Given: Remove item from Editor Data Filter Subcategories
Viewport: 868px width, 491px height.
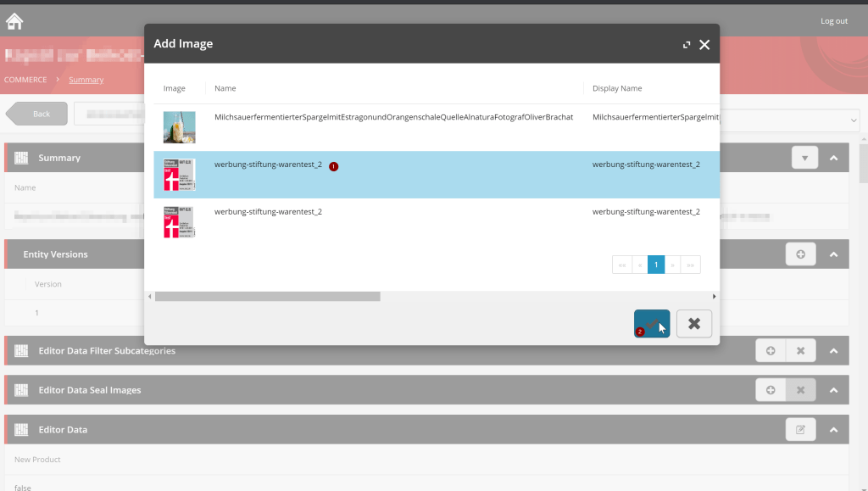Looking at the screenshot, I should [x=800, y=351].
